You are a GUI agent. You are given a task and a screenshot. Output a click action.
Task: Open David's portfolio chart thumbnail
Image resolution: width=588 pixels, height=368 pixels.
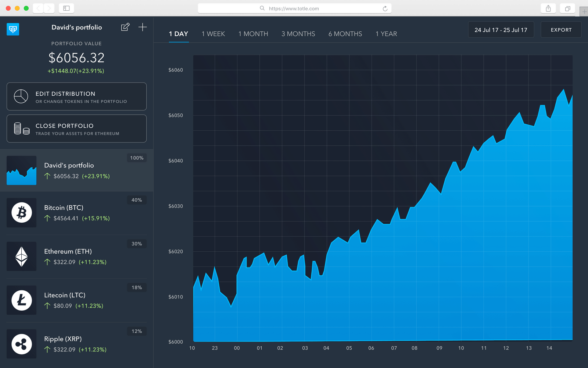coord(22,170)
